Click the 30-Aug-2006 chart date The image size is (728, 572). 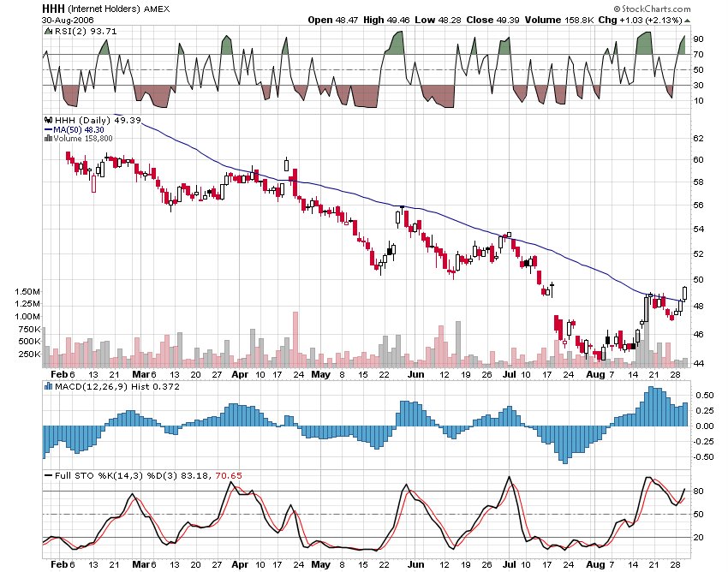coord(68,20)
